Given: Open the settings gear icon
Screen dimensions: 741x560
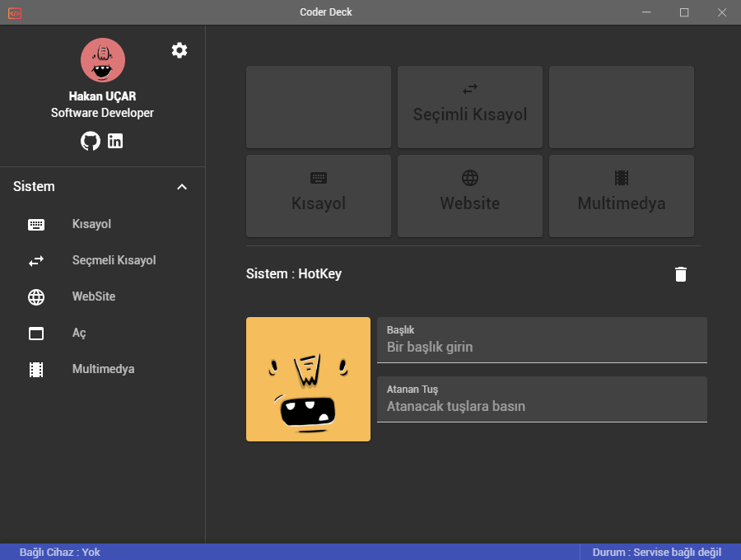Looking at the screenshot, I should point(179,50).
